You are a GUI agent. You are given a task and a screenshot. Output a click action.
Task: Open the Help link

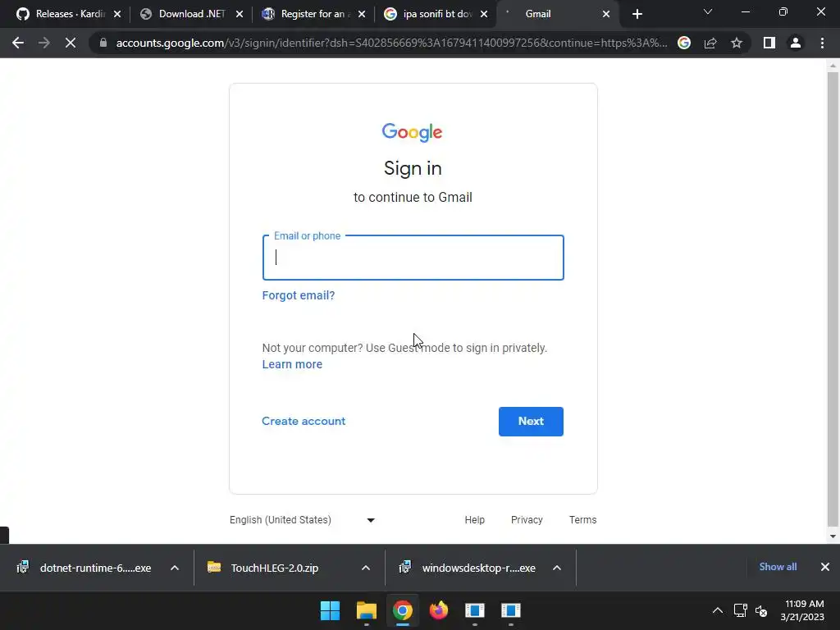point(475,519)
